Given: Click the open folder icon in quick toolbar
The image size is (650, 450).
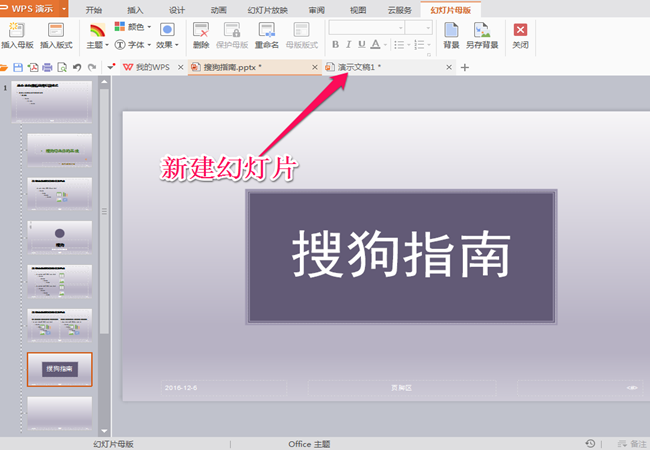Looking at the screenshot, I should click(4, 67).
